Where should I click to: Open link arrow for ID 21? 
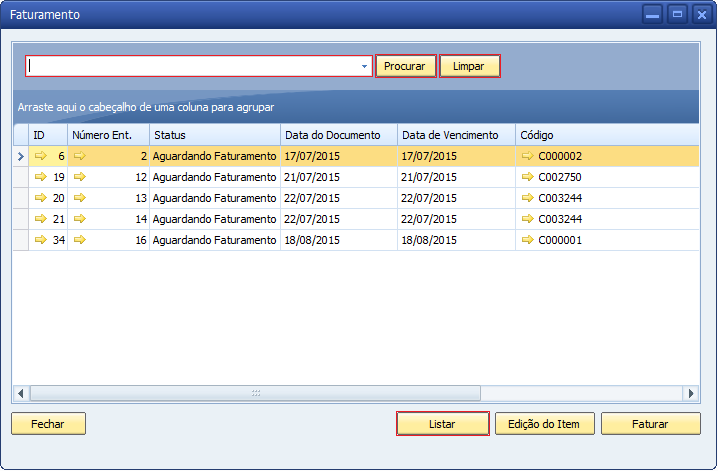[41, 219]
